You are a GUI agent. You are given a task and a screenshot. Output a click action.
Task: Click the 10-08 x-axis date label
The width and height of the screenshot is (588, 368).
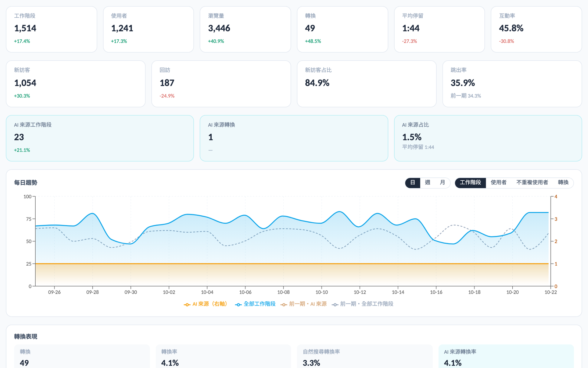(x=283, y=292)
